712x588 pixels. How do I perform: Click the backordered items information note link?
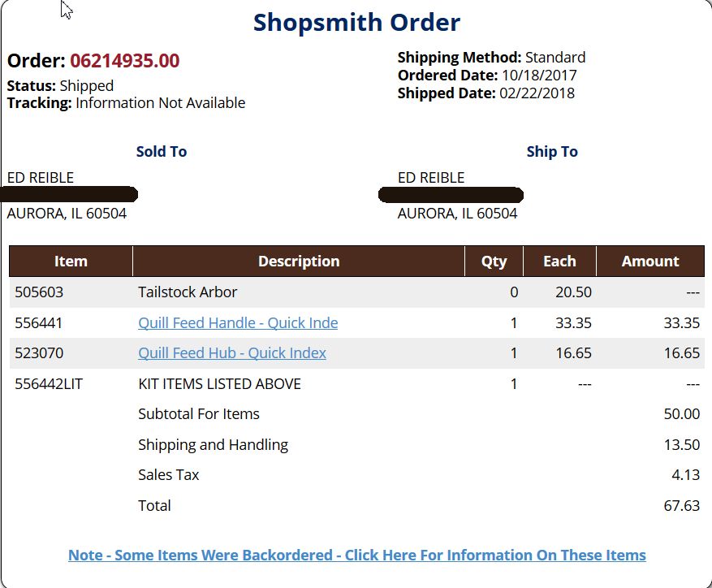pos(357,555)
